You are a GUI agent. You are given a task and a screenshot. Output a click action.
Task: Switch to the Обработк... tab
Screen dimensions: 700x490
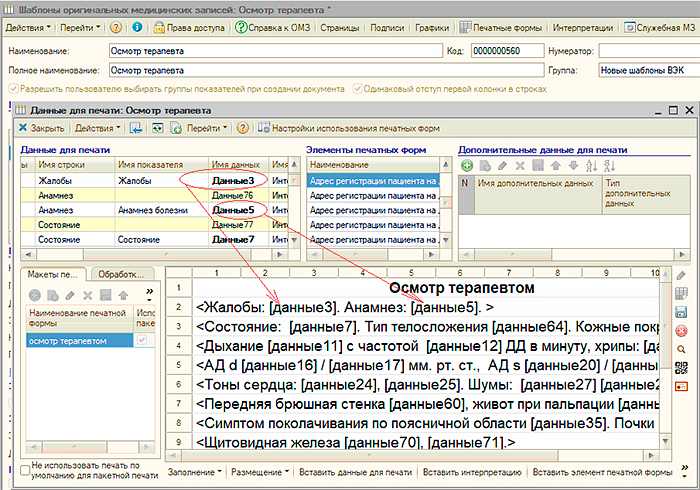[x=119, y=274]
